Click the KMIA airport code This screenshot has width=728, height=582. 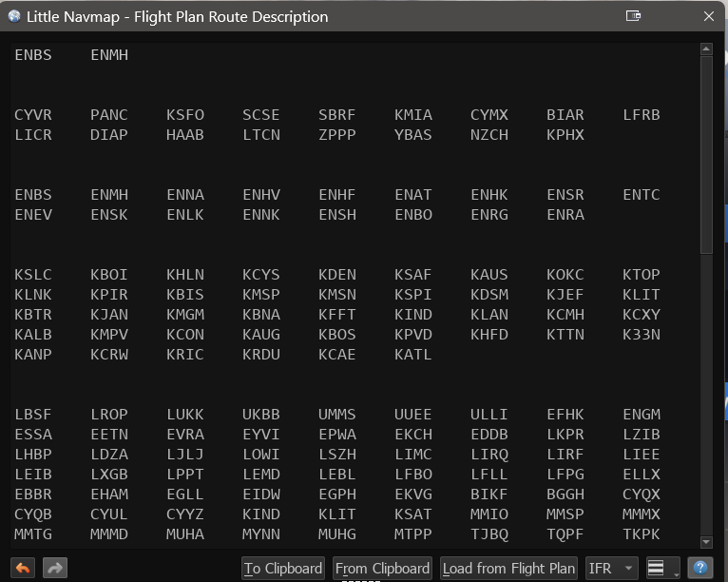(413, 115)
